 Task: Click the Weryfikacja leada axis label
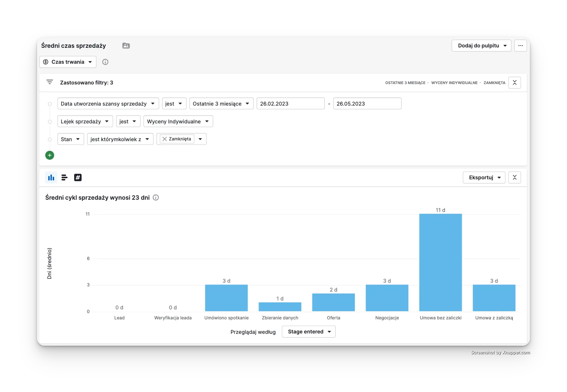(x=173, y=318)
